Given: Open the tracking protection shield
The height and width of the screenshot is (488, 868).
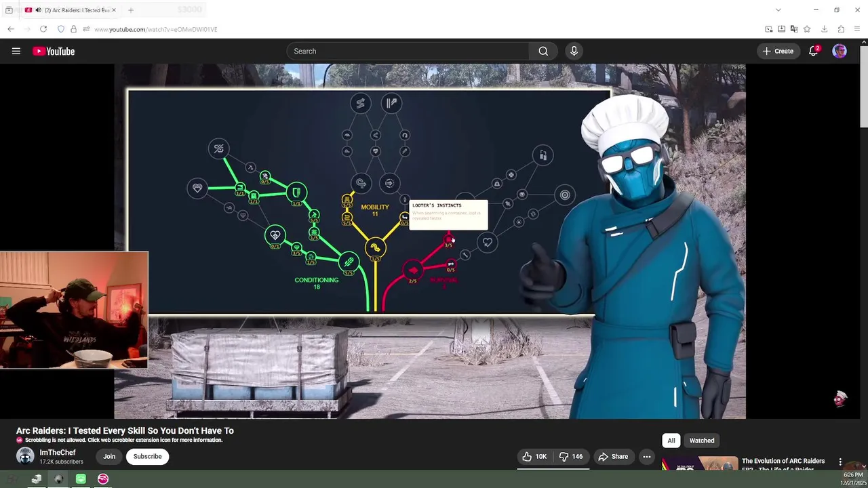Looking at the screenshot, I should tap(61, 29).
